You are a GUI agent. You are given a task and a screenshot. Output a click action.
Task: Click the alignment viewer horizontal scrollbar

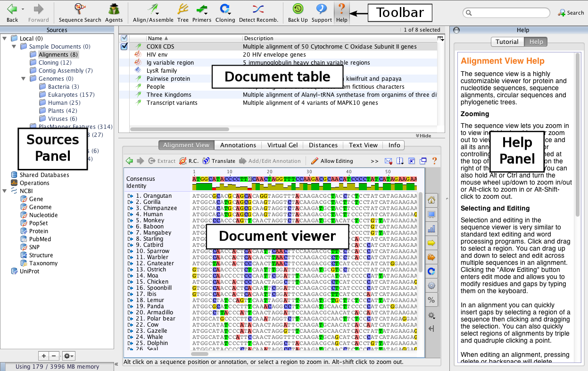199,354
